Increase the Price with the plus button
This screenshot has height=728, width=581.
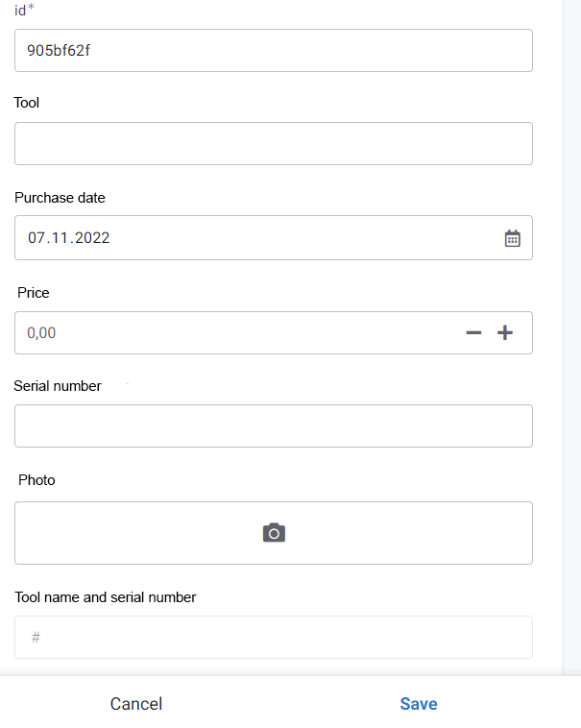click(505, 333)
